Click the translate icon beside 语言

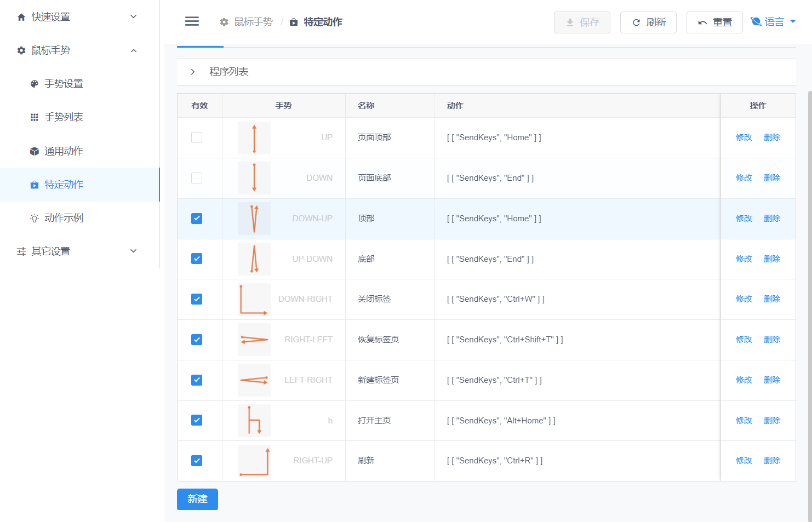(x=756, y=21)
